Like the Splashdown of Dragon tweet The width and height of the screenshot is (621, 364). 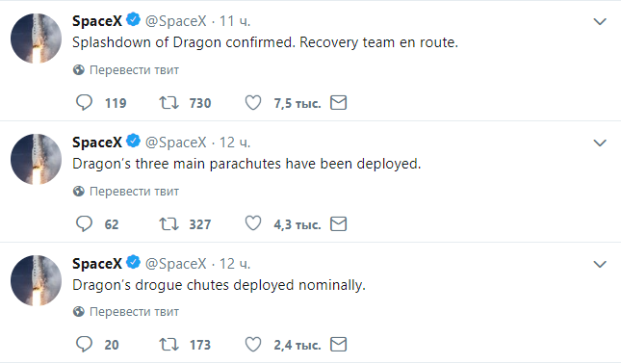click(x=253, y=103)
